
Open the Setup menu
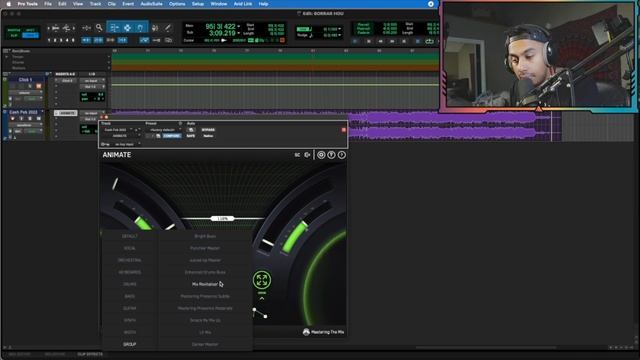coord(198,4)
